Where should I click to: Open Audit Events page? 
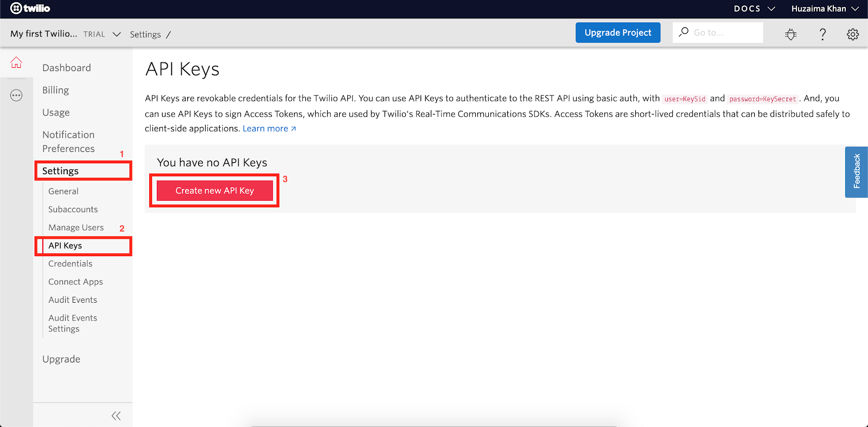pos(73,300)
